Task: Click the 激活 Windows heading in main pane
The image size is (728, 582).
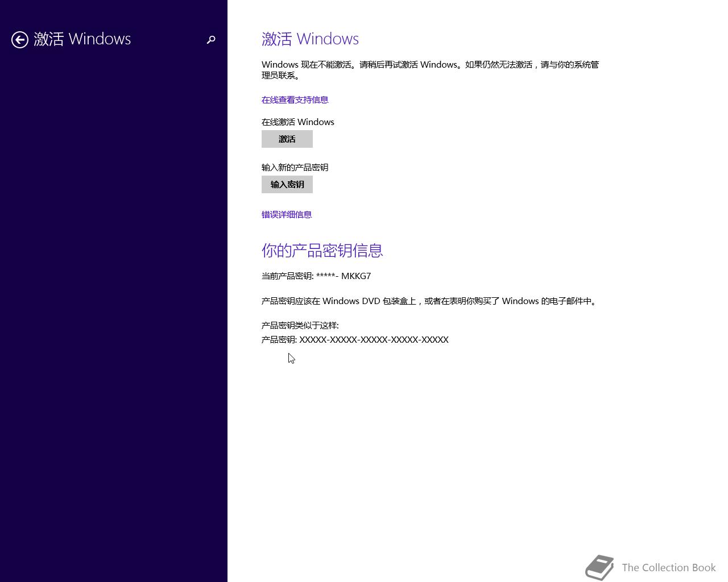Action: [310, 39]
